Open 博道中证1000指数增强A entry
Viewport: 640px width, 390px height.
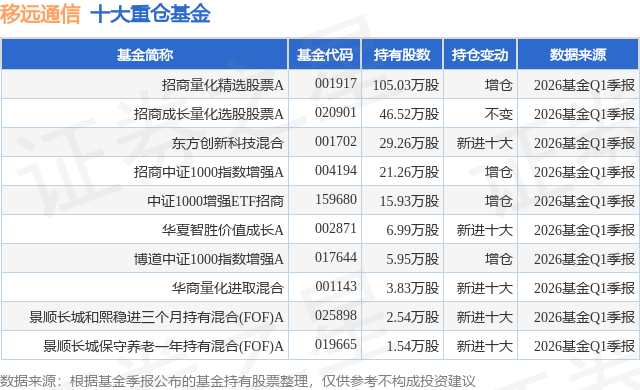pyautogui.click(x=209, y=259)
